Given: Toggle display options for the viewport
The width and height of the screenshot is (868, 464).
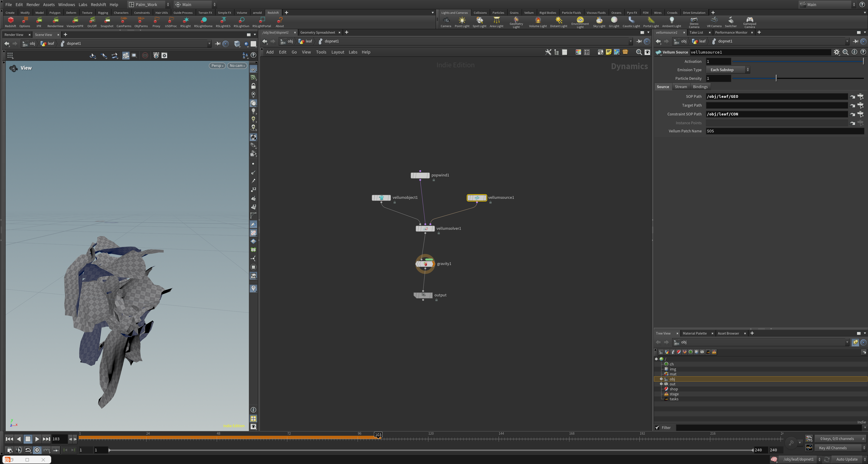Looking at the screenshot, I should [253, 427].
